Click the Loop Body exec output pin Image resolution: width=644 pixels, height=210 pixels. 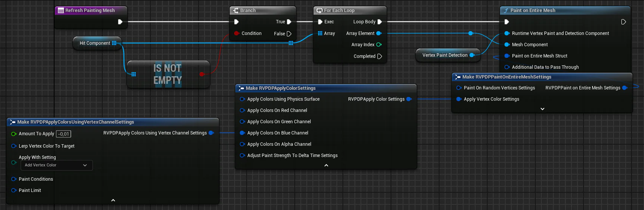tap(380, 22)
